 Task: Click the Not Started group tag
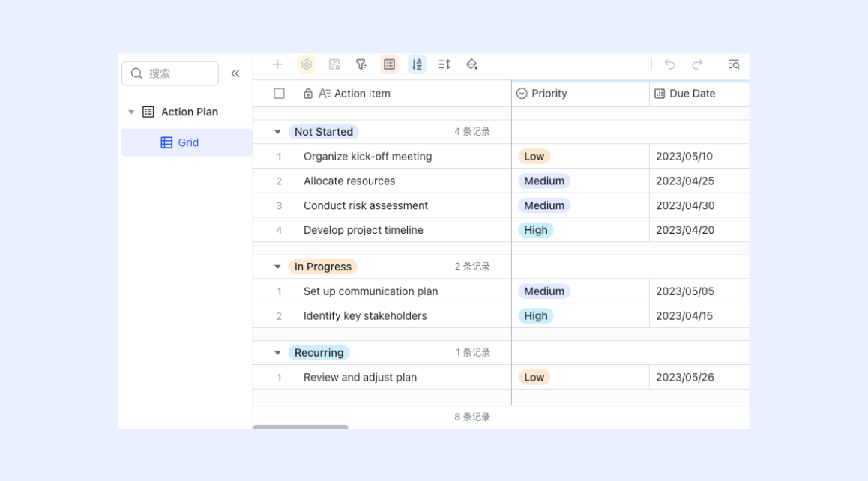coord(324,132)
